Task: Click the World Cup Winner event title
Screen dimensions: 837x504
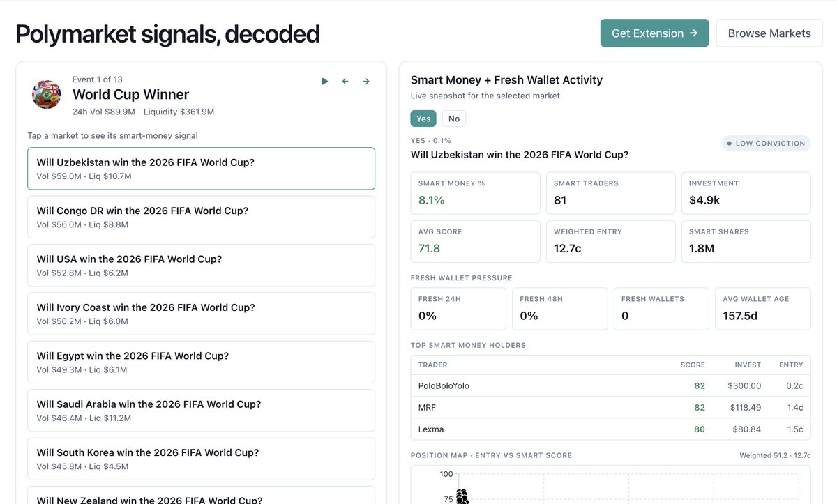Action: click(130, 94)
